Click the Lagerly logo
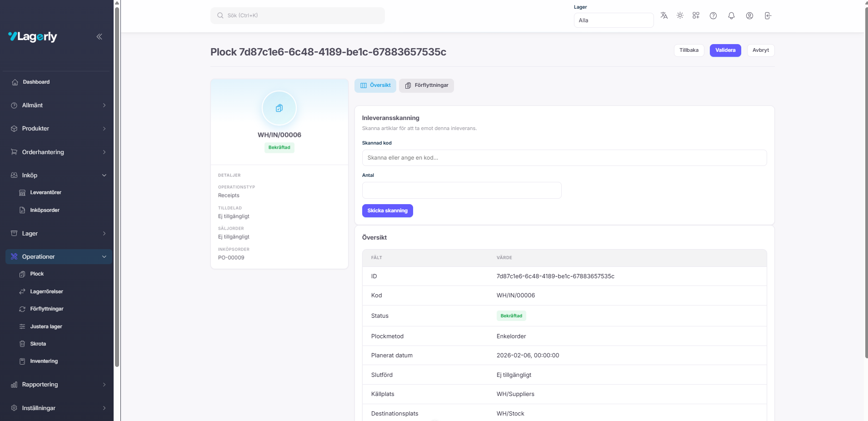 pos(33,37)
